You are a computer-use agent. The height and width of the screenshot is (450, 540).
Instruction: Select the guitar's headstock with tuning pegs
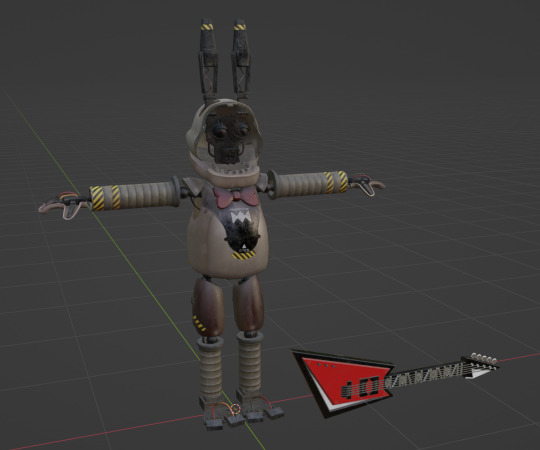point(480,366)
